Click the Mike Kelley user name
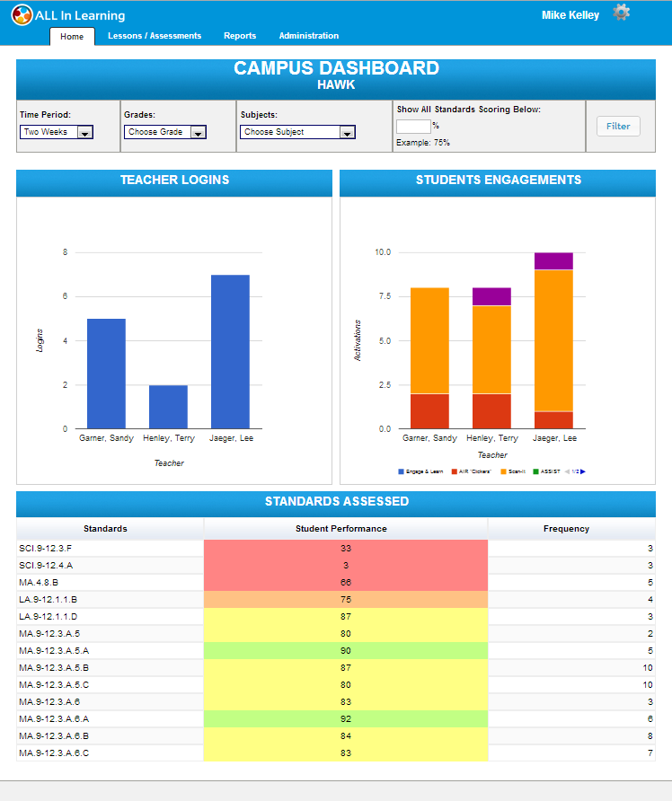 tap(570, 15)
